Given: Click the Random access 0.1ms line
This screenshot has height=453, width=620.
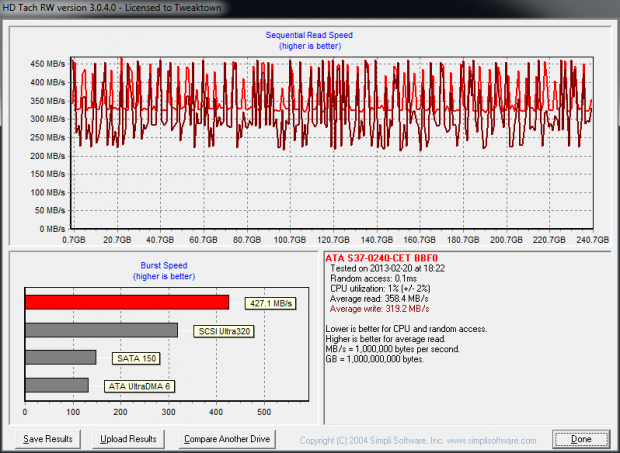Looking at the screenshot, I should point(375,279).
